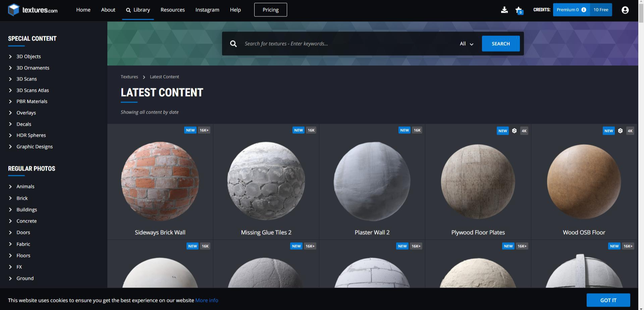This screenshot has height=310, width=644.
Task: Open Floors photo category
Action: 23,255
